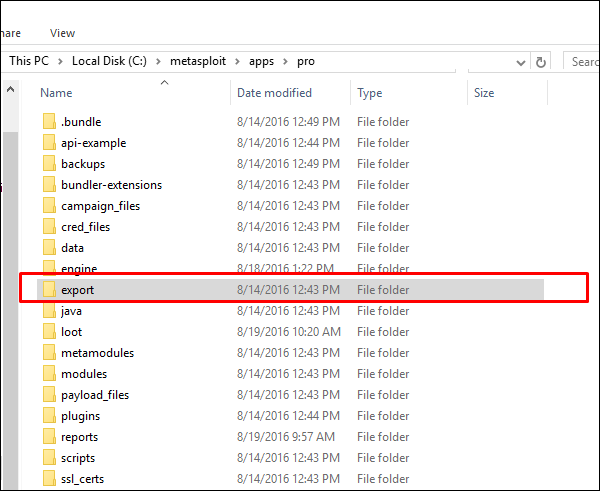Click File folder type in export row

383,290
